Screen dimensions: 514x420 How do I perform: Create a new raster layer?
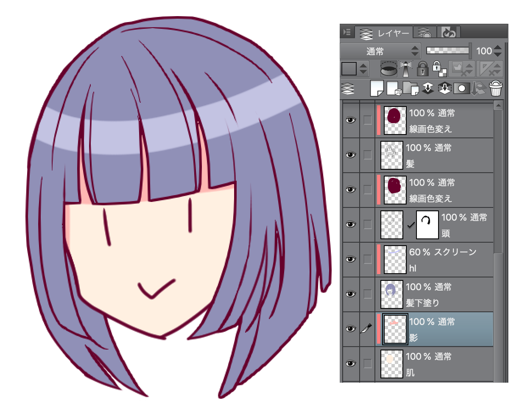coord(376,89)
